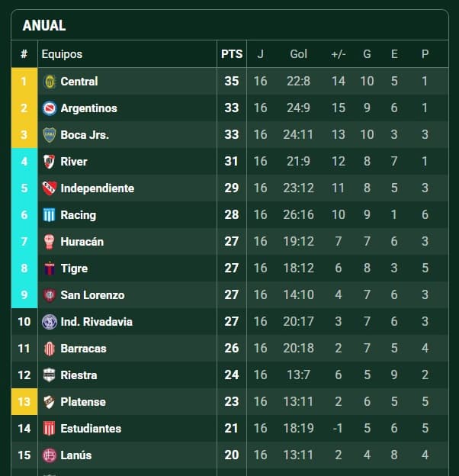The image size is (459, 476).
Task: Select the yellow position 13 swatch
Action: pyautogui.click(x=24, y=401)
